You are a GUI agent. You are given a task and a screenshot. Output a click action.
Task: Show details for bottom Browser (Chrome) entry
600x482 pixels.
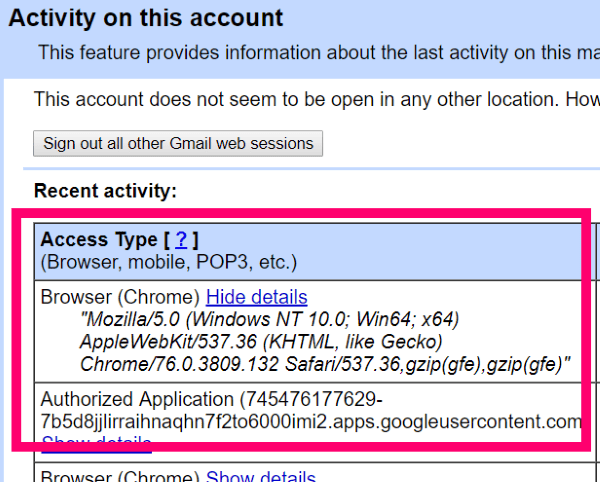coord(261,475)
